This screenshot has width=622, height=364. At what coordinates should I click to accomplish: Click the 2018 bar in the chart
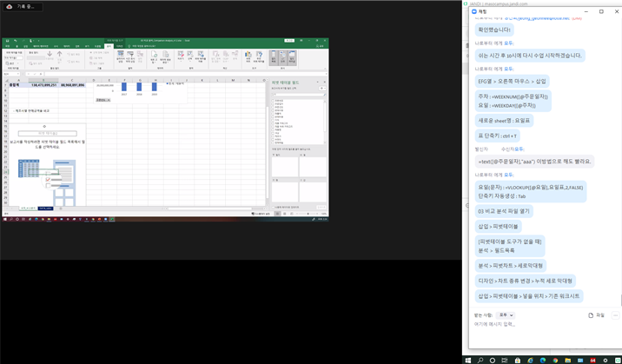tap(139, 87)
